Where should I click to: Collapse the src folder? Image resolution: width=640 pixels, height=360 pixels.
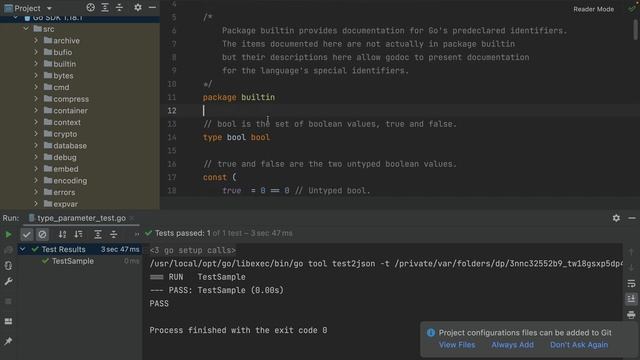pos(26,29)
